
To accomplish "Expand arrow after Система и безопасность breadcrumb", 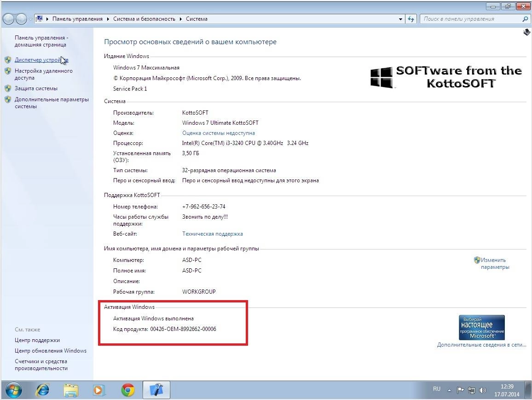I will pos(180,19).
